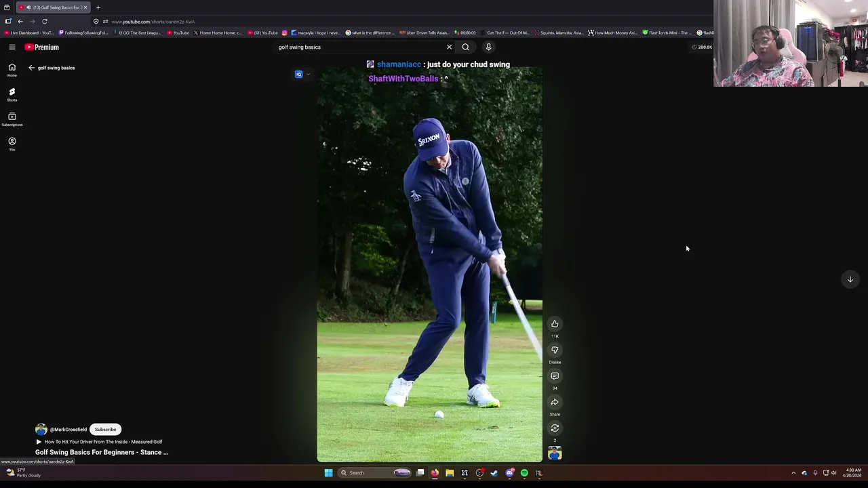This screenshot has height=488, width=868.
Task: Open Spotify from the taskbar
Action: (524, 473)
